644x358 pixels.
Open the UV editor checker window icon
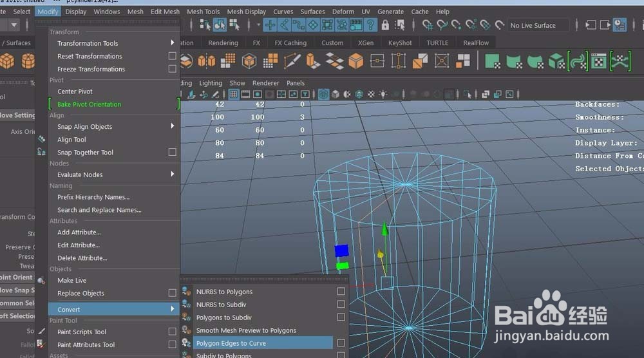(x=599, y=61)
